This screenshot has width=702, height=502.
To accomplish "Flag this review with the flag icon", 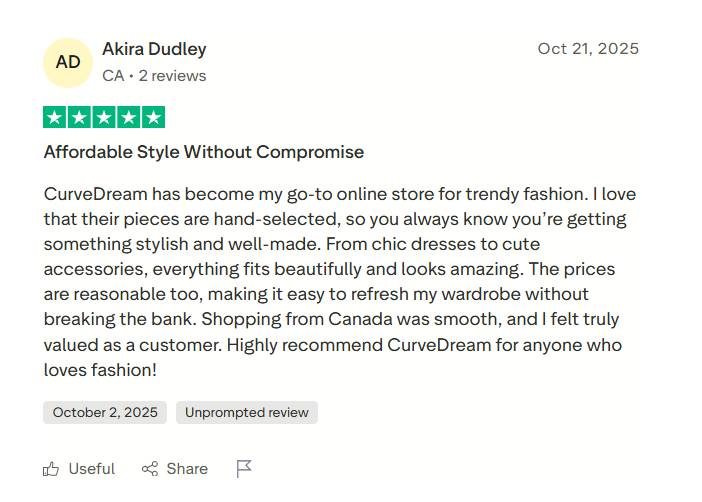I will tap(244, 469).
